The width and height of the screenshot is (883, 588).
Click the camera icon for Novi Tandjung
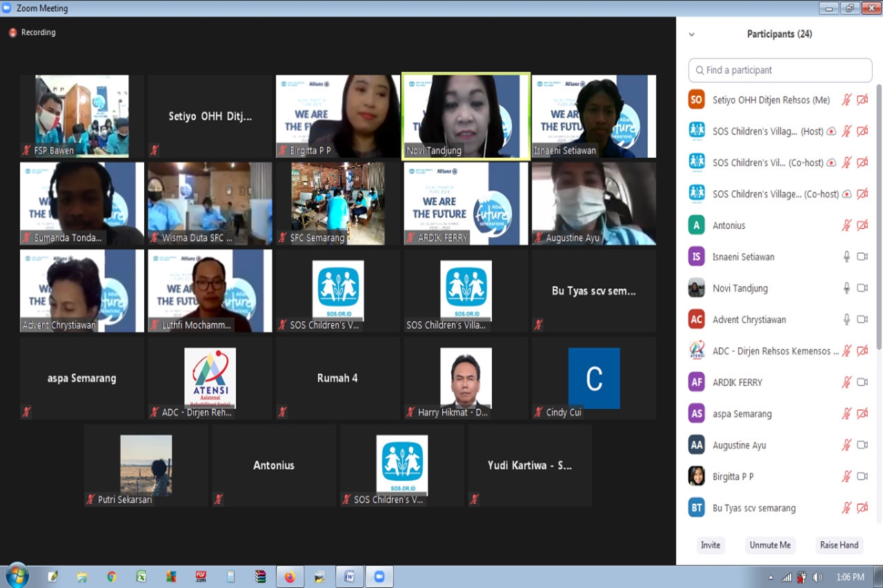tap(862, 288)
